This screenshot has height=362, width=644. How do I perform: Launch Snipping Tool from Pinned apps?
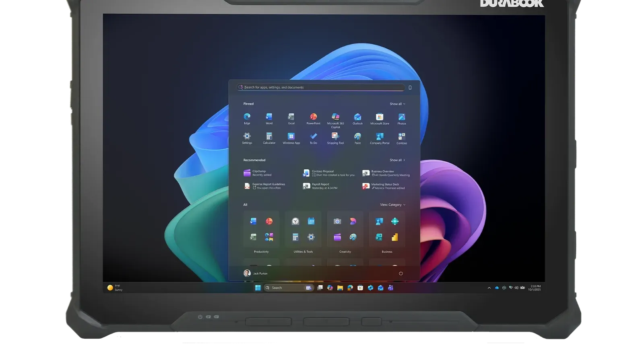click(x=336, y=138)
